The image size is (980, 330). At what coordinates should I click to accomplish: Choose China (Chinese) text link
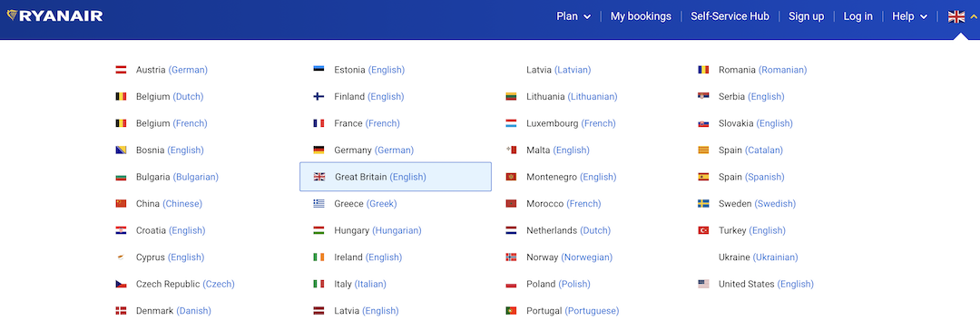[x=169, y=204]
